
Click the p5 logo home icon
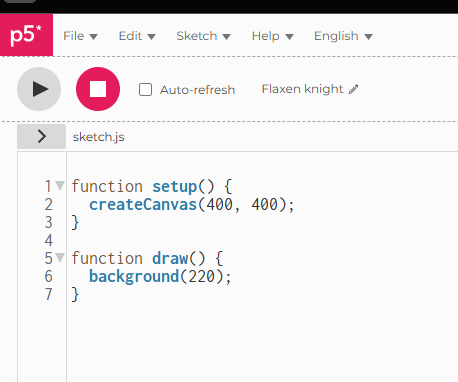[26, 35]
